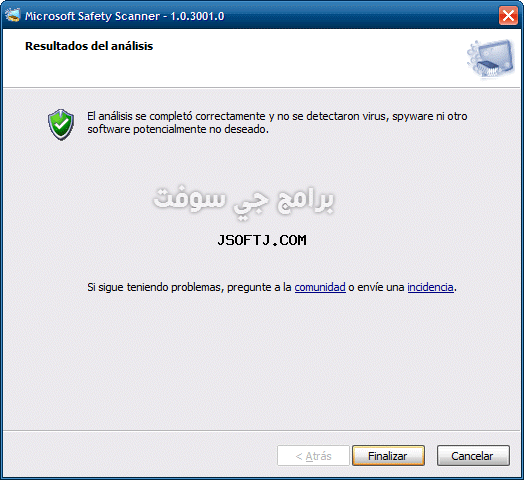Open the comunidad link
The image size is (524, 480).
[320, 287]
